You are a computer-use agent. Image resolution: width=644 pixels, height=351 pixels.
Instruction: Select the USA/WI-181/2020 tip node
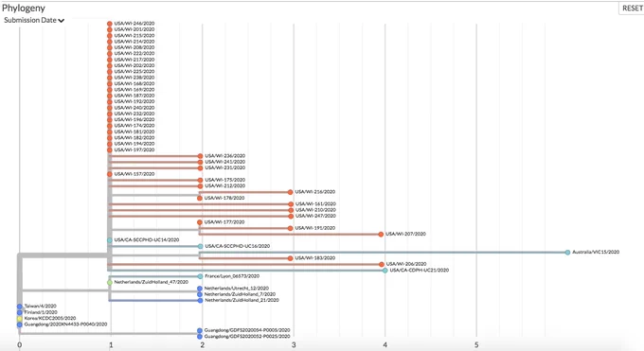coord(110,132)
